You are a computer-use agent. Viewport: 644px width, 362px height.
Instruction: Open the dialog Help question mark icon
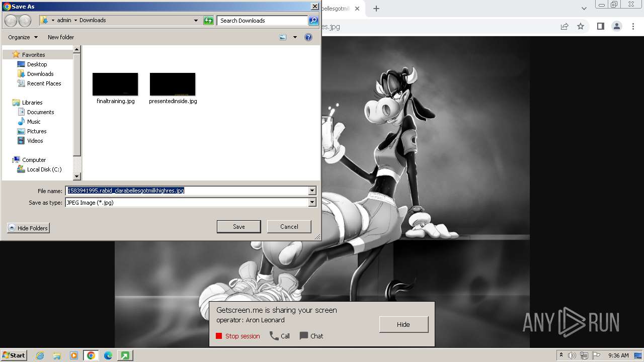[308, 37]
